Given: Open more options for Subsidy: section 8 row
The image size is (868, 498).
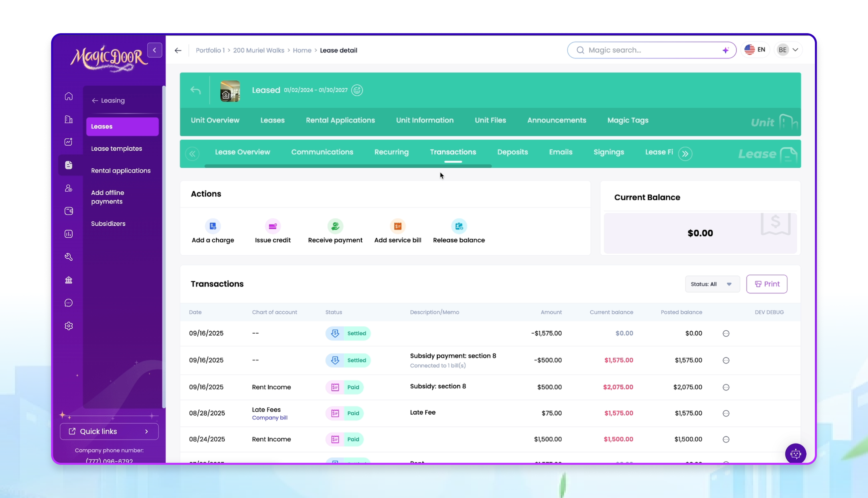Looking at the screenshot, I should tap(726, 387).
